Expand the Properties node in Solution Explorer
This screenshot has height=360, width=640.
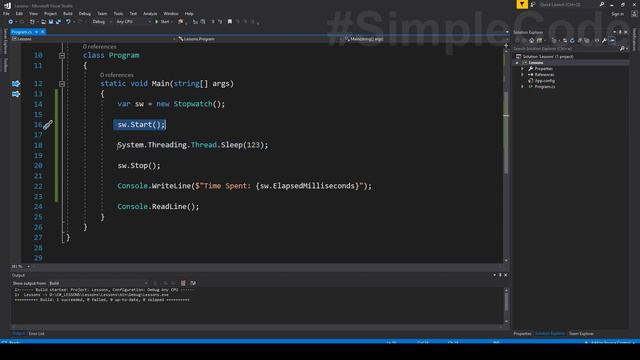click(x=522, y=69)
